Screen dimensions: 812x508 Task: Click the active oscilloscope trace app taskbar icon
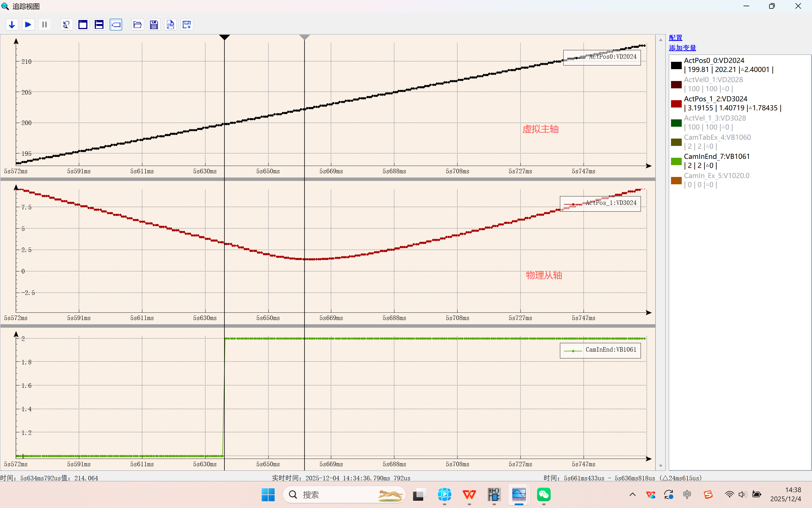pyautogui.click(x=519, y=494)
